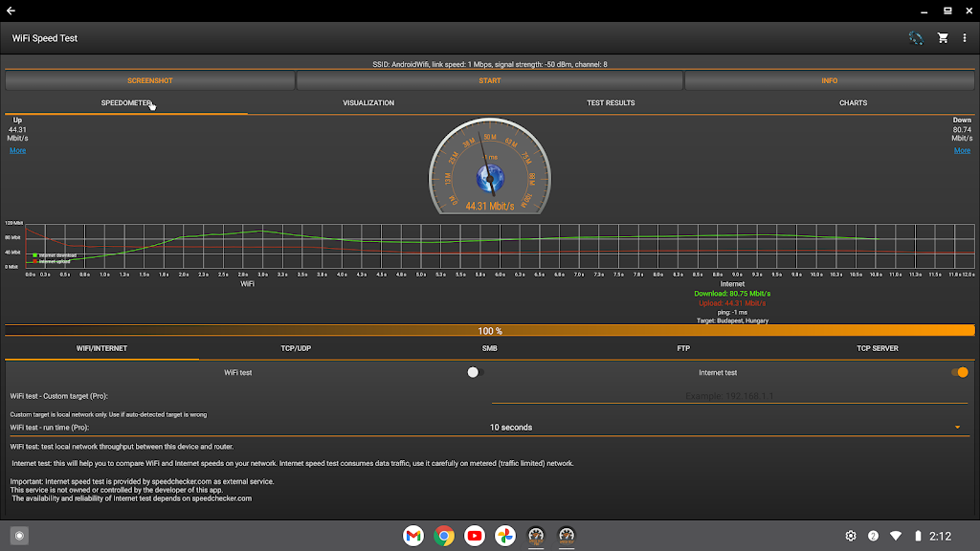The width and height of the screenshot is (980, 551).
Task: Go to the Test Results tab
Action: (611, 103)
